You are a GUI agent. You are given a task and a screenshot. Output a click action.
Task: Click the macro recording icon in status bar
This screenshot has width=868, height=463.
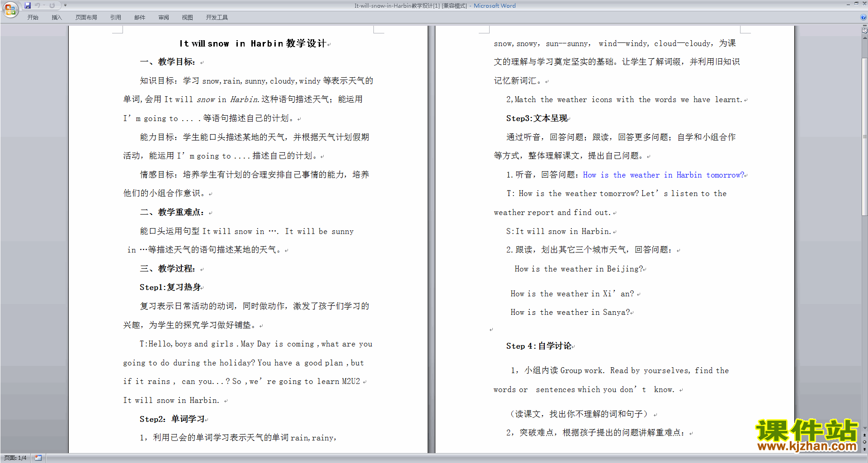[38, 458]
